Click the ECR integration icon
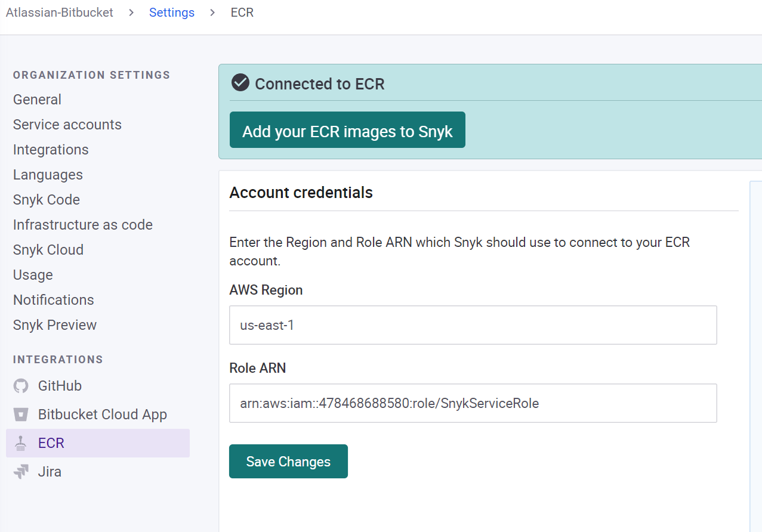Viewport: 762px width, 532px height. click(21, 443)
